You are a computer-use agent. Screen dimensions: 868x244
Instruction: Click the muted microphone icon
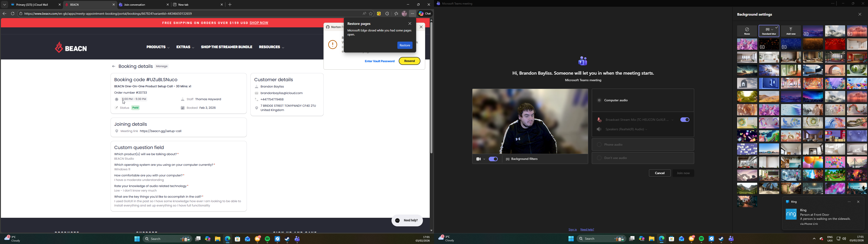599,120
